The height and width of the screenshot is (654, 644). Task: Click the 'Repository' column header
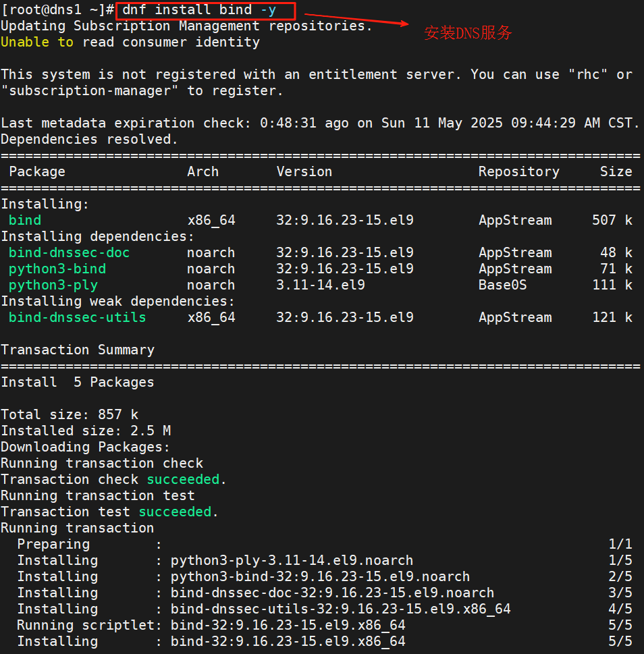pyautogui.click(x=519, y=172)
